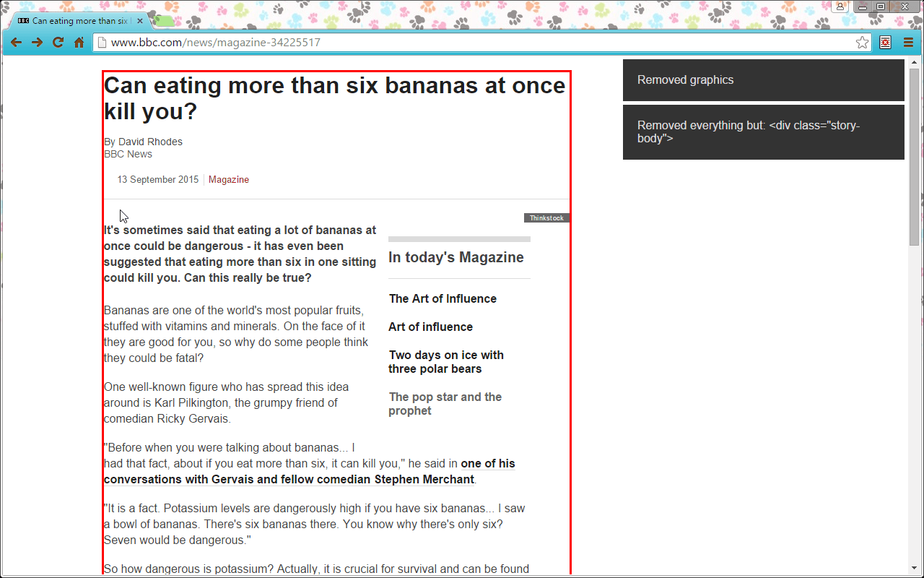Maximize the browser window

click(880, 7)
